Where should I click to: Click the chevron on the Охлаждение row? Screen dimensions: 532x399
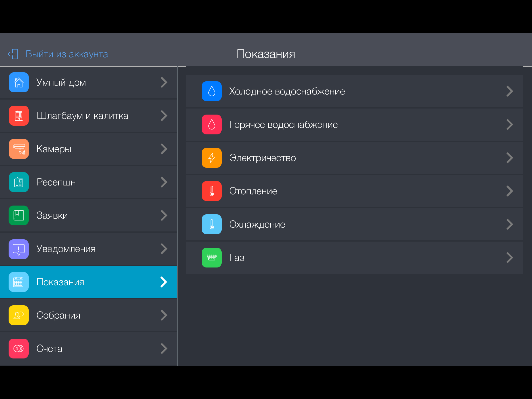pyautogui.click(x=510, y=224)
